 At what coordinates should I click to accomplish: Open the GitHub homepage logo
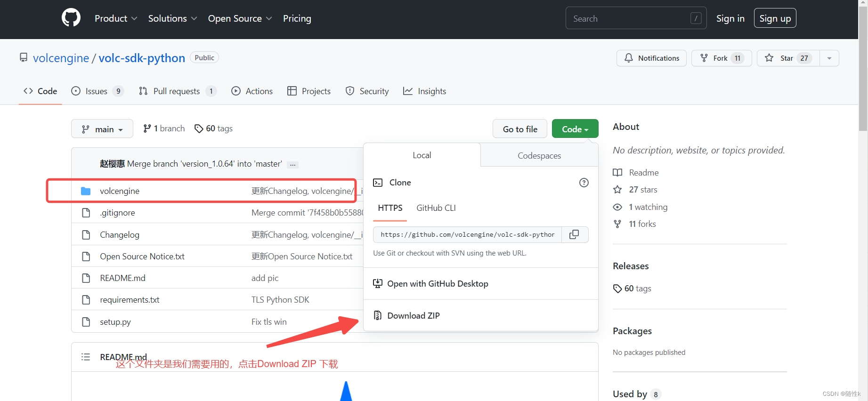coord(71,18)
